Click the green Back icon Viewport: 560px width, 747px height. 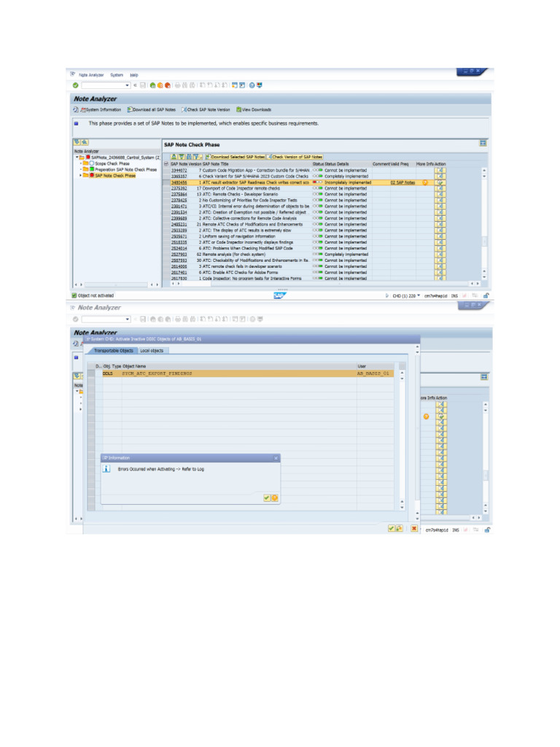point(152,85)
